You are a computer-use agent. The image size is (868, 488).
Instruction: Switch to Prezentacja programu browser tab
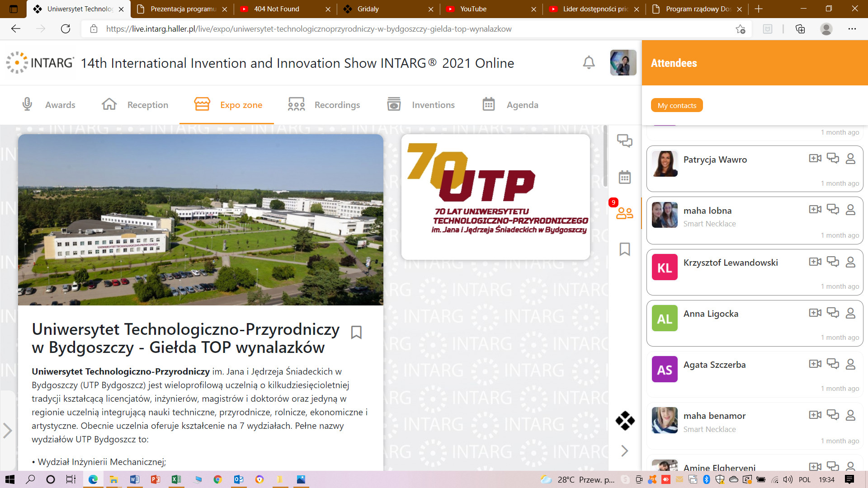click(182, 9)
